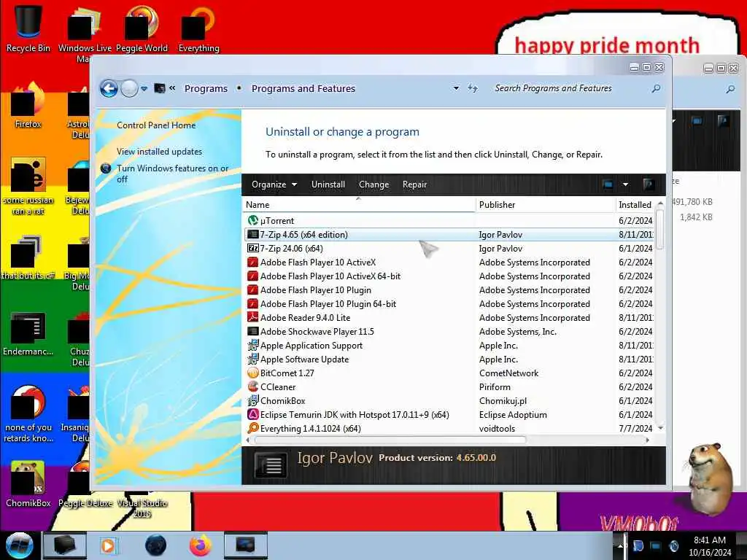Expand the view options dropdown arrow
Screen dimensions: 747x560
(x=625, y=184)
